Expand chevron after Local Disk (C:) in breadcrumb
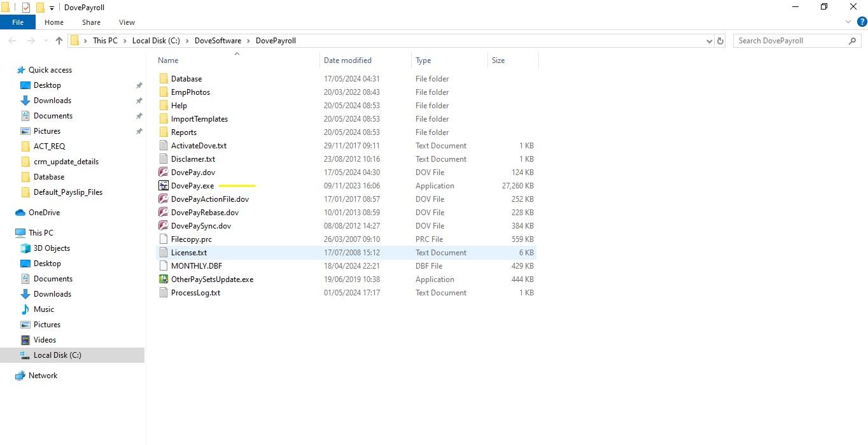Screen dimensions: 868x445 tap(187, 41)
